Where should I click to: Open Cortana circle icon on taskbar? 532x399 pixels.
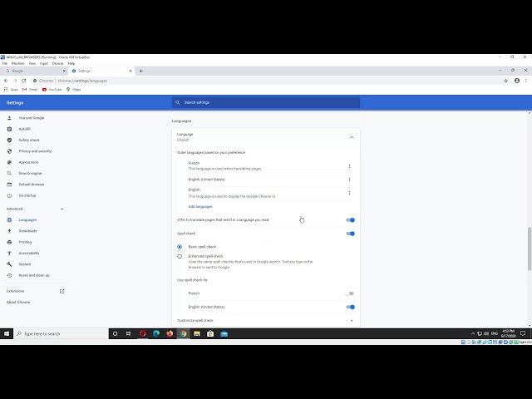[x=115, y=334]
